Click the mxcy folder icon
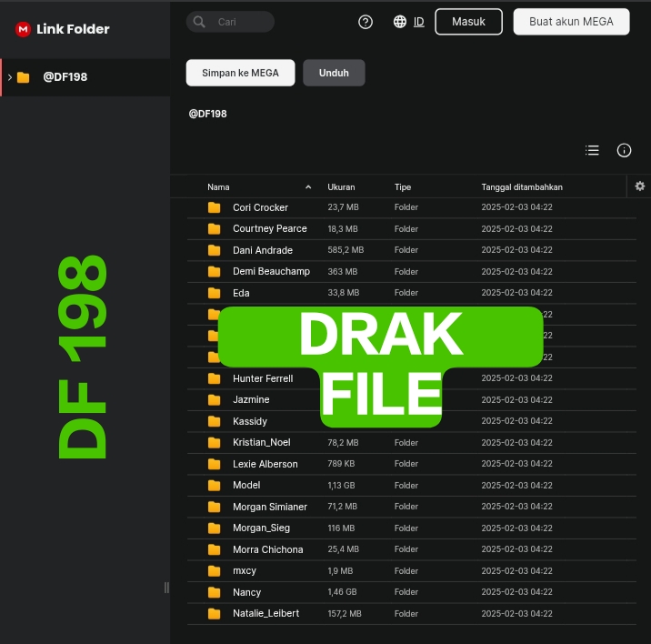The image size is (651, 644). (215, 571)
